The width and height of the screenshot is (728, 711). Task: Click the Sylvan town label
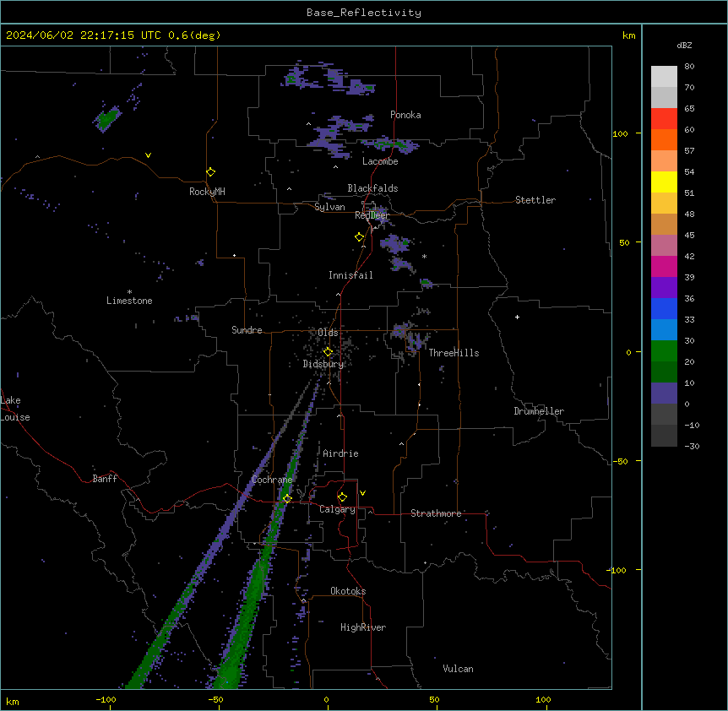(329, 207)
